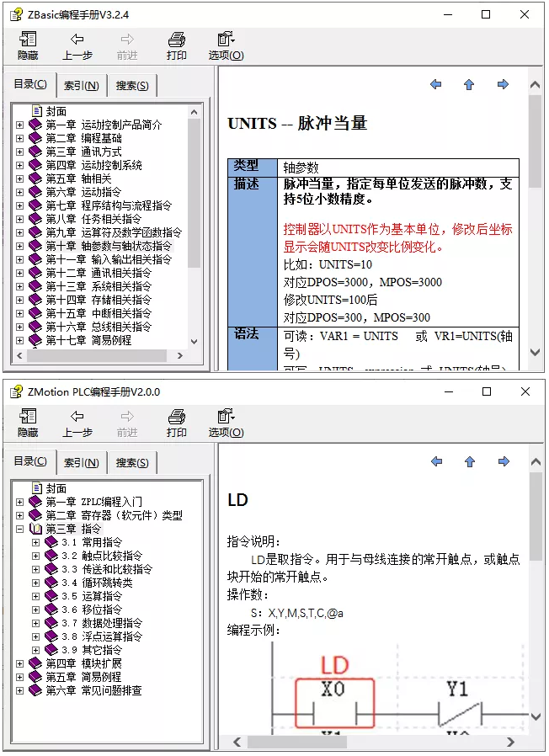549x756 pixels.
Task: Click ZBasic tree horizontal scrollbar right arrow
Action: pos(180,356)
